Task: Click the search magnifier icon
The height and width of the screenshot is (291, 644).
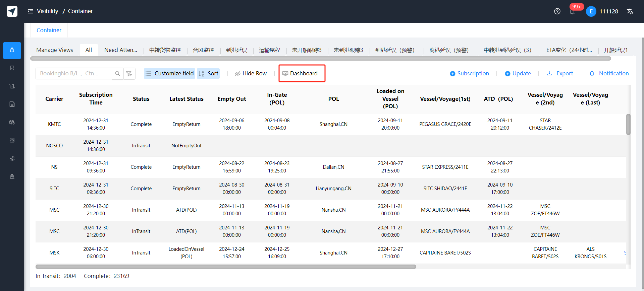Action: [x=118, y=73]
